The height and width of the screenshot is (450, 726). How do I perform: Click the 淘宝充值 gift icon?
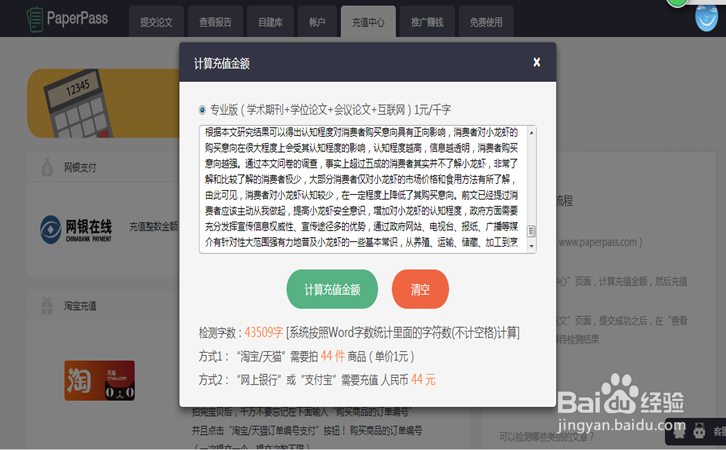click(47, 306)
